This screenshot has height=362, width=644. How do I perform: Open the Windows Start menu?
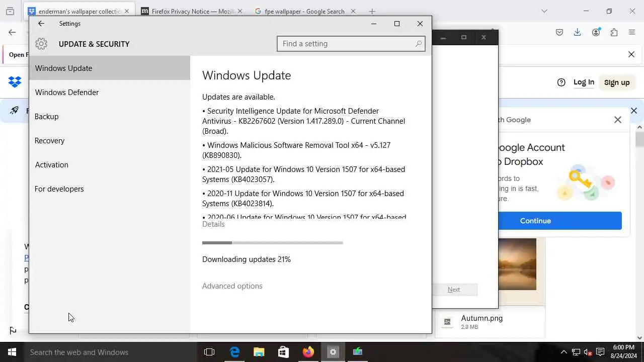(12, 352)
